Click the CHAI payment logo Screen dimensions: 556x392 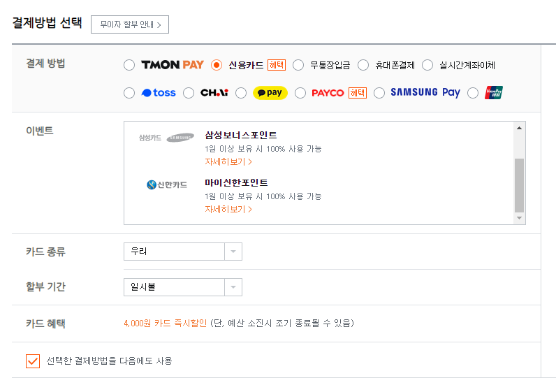(214, 93)
